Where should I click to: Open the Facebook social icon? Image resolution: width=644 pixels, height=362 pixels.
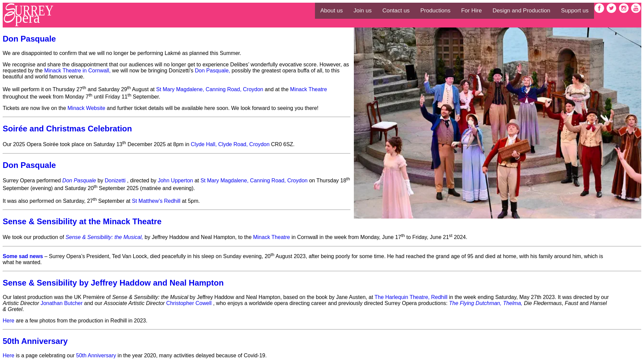tap(599, 8)
